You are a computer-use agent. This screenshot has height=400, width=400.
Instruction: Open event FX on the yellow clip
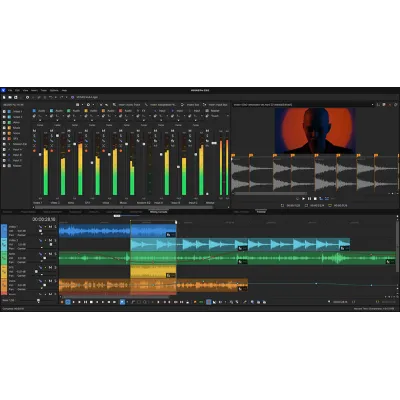click(169, 276)
